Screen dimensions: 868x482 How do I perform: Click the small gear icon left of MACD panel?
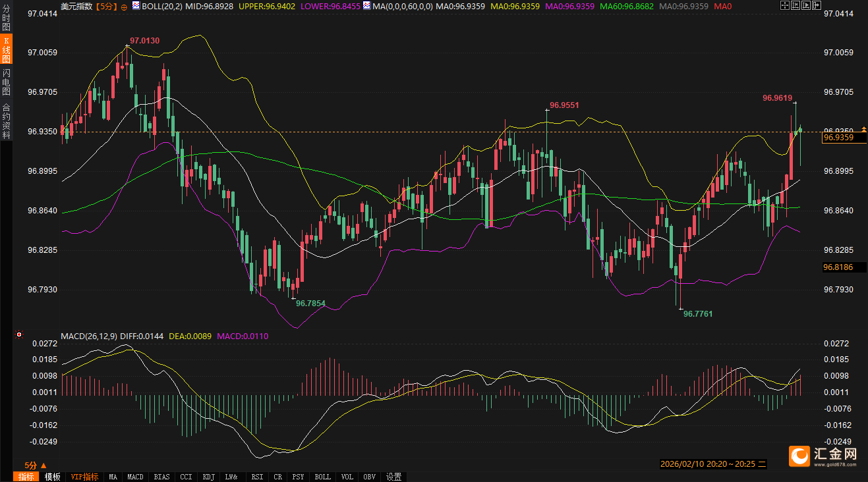point(19,335)
